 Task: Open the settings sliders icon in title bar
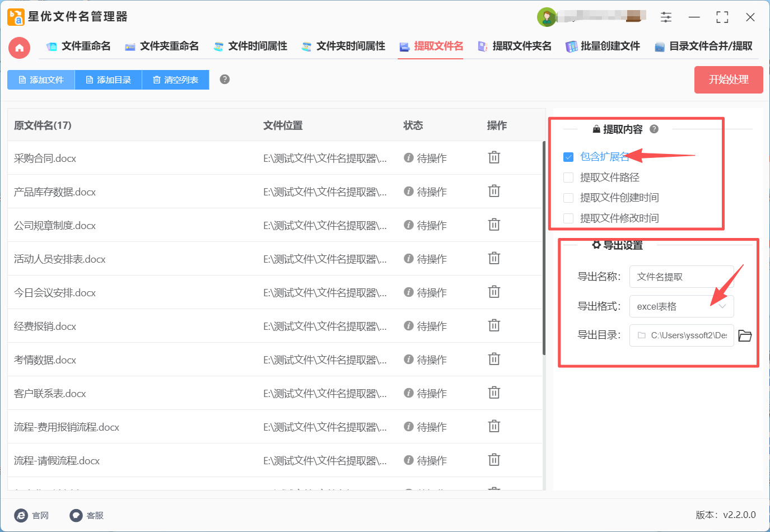[666, 17]
